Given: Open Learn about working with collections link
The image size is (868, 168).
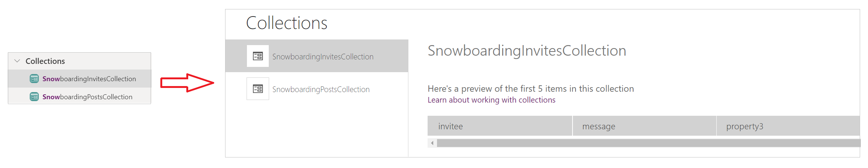Looking at the screenshot, I should pos(491,100).
